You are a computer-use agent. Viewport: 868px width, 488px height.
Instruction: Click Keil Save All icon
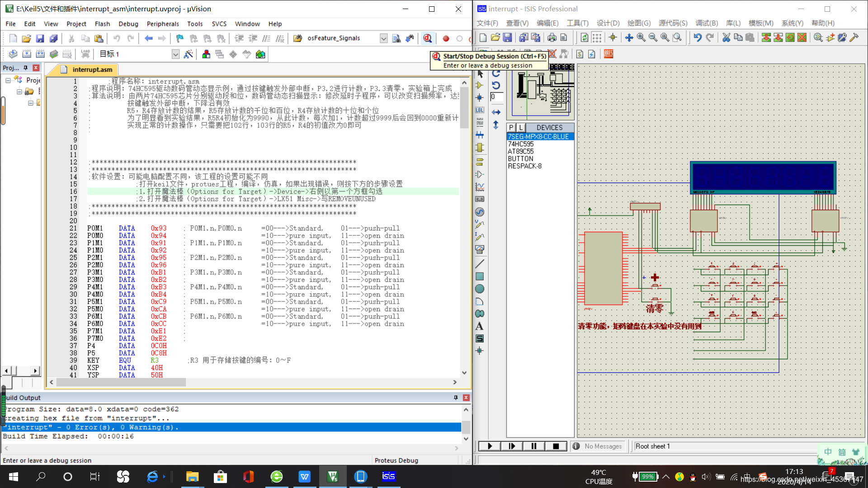(x=53, y=38)
